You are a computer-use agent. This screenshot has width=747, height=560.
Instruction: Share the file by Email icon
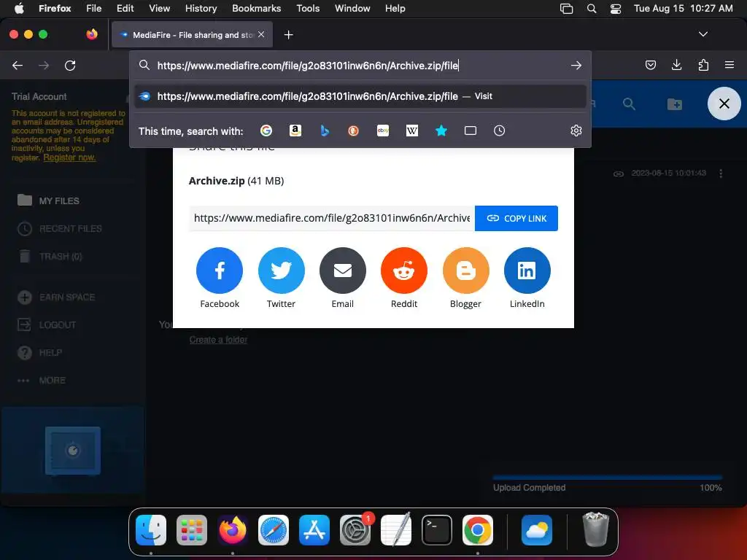343,271
